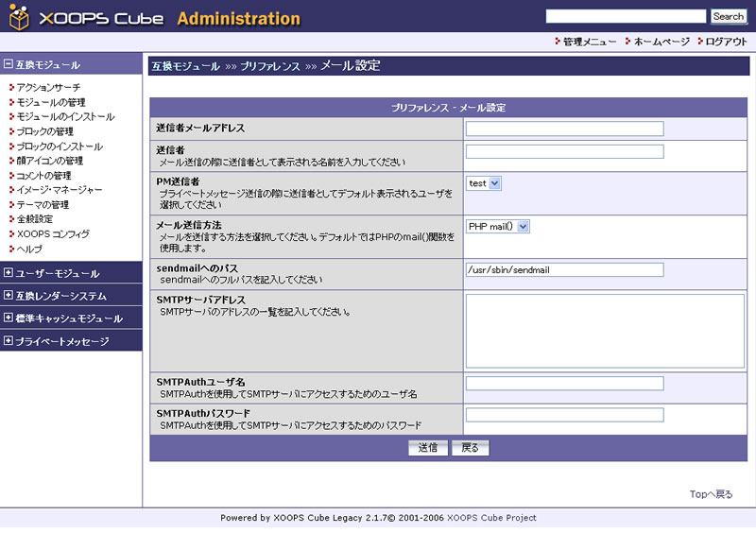
Task: Open イメージ・マネージャー in the sidebar
Action: (x=60, y=190)
